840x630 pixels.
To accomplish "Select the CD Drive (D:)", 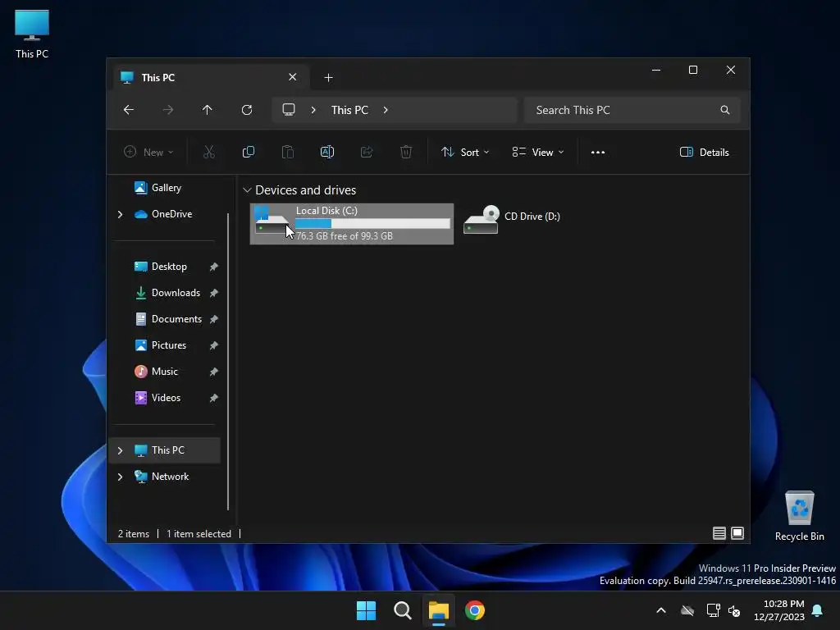I will click(x=512, y=218).
